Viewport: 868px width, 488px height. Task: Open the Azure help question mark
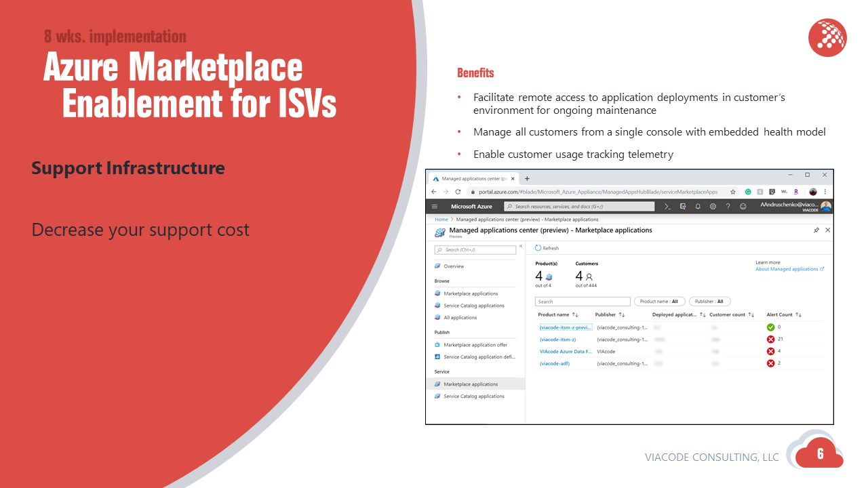pos(728,206)
